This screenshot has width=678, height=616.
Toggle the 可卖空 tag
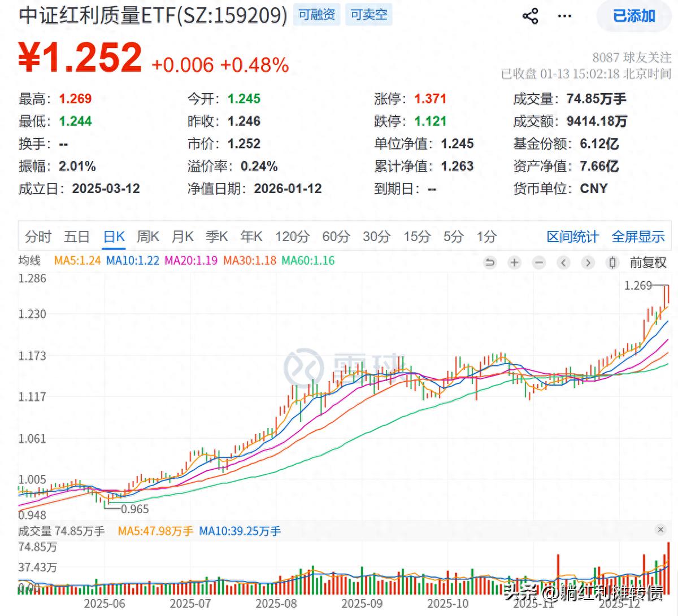click(x=369, y=15)
